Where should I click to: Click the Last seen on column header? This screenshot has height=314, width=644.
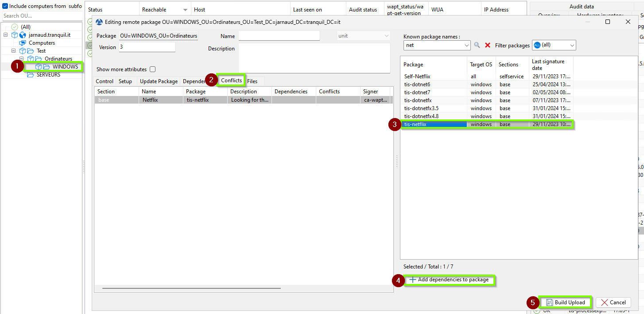pyautogui.click(x=318, y=10)
